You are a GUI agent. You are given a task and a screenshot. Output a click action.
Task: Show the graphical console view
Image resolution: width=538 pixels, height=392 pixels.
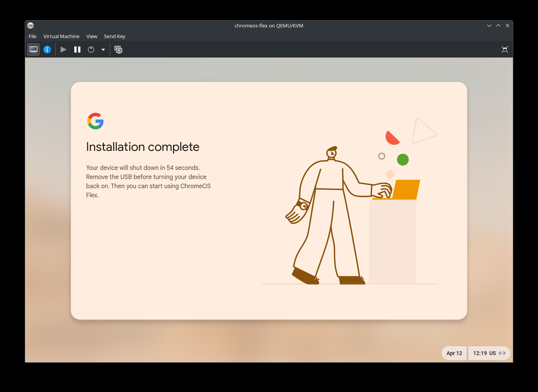tap(34, 50)
